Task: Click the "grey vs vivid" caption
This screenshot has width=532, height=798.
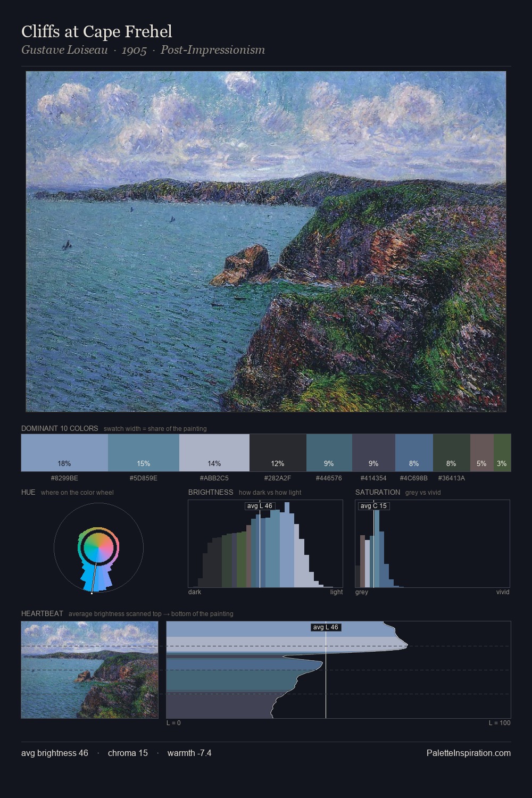Action: pyautogui.click(x=423, y=493)
